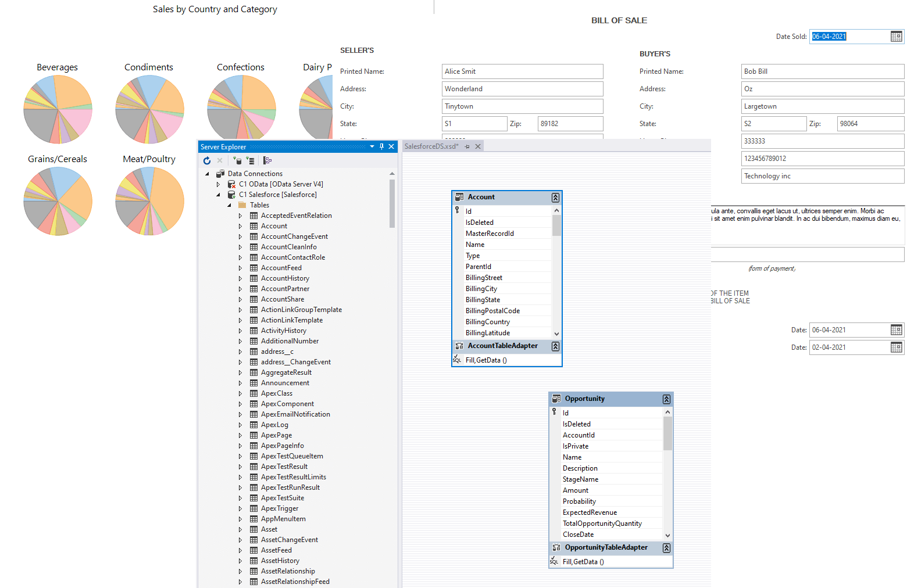Viewport: 907px width, 588px height.
Task: Refresh connections in Server Explorer
Action: point(207,160)
